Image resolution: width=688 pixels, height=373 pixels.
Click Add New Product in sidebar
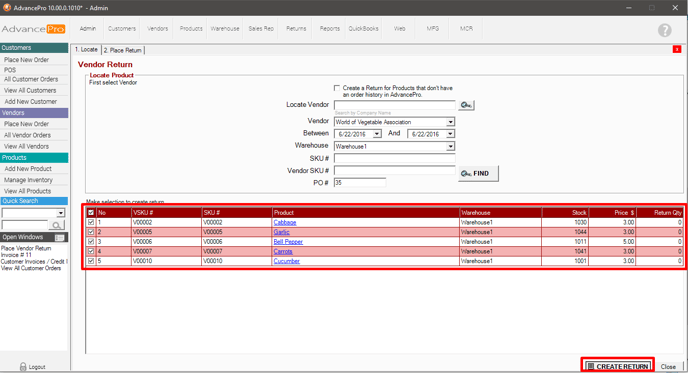[28, 169]
